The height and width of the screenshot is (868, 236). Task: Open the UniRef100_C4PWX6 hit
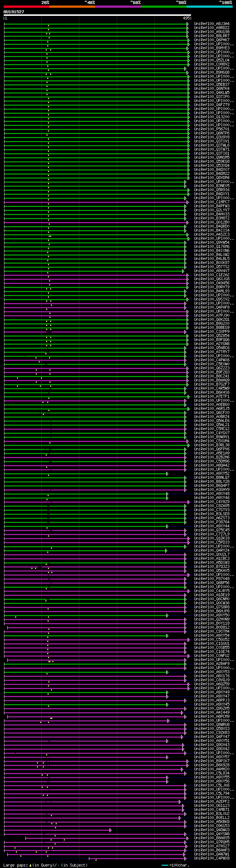[x=212, y=360]
